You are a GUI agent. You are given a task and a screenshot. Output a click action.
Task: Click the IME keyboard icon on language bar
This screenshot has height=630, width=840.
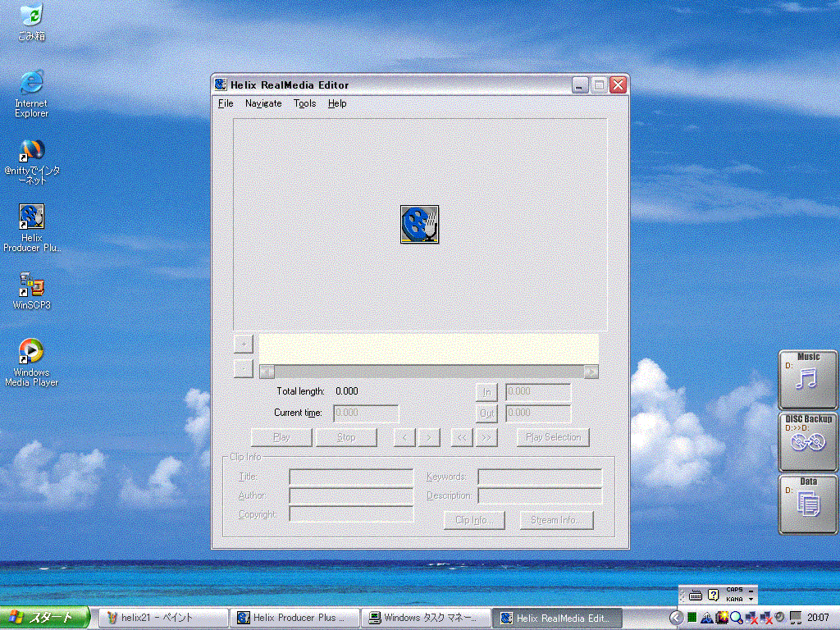(696, 596)
